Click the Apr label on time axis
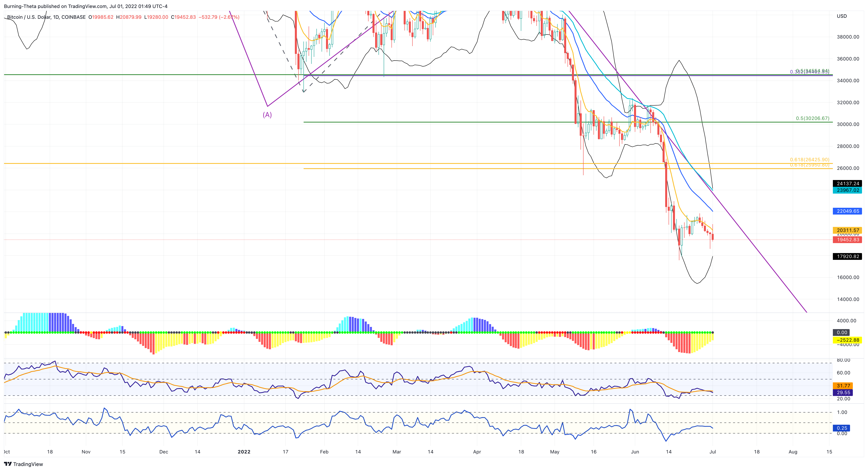The image size is (868, 471). point(477,452)
